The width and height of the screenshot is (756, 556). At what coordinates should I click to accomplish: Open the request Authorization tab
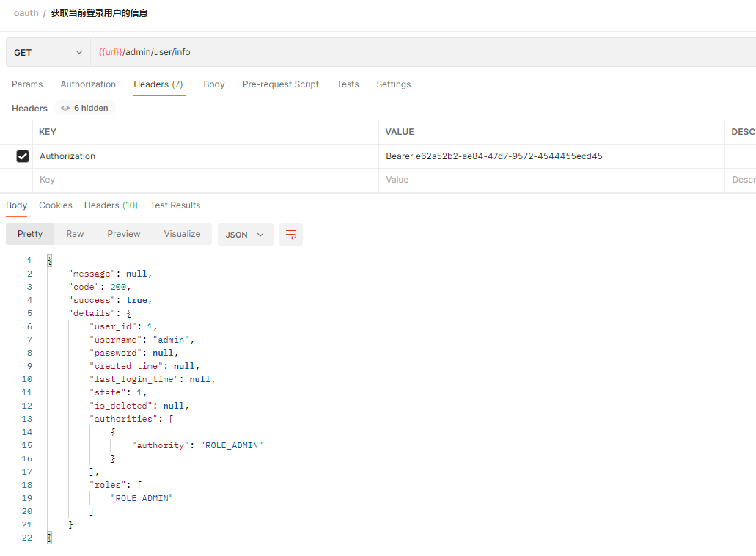(x=88, y=84)
